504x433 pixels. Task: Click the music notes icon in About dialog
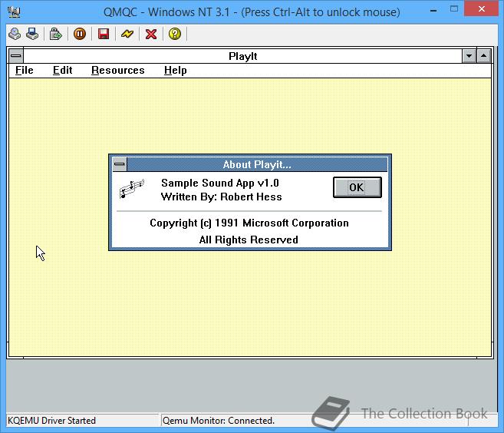(x=132, y=189)
